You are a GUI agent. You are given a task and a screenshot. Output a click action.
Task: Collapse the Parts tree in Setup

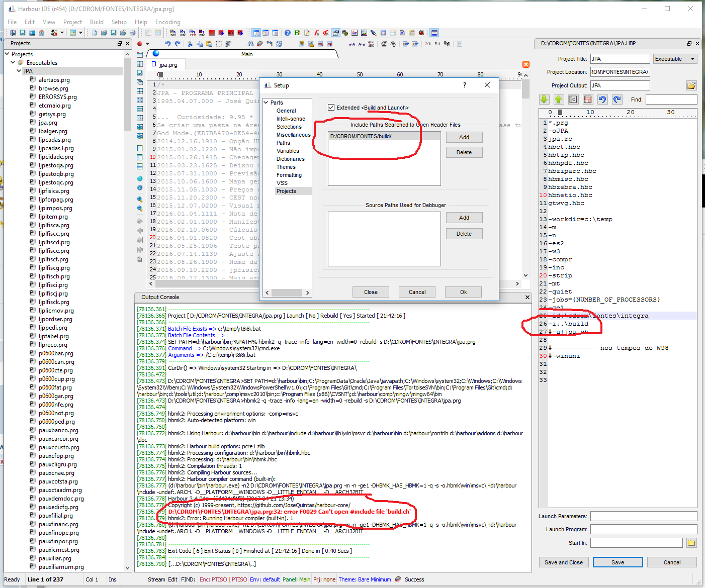tap(266, 103)
